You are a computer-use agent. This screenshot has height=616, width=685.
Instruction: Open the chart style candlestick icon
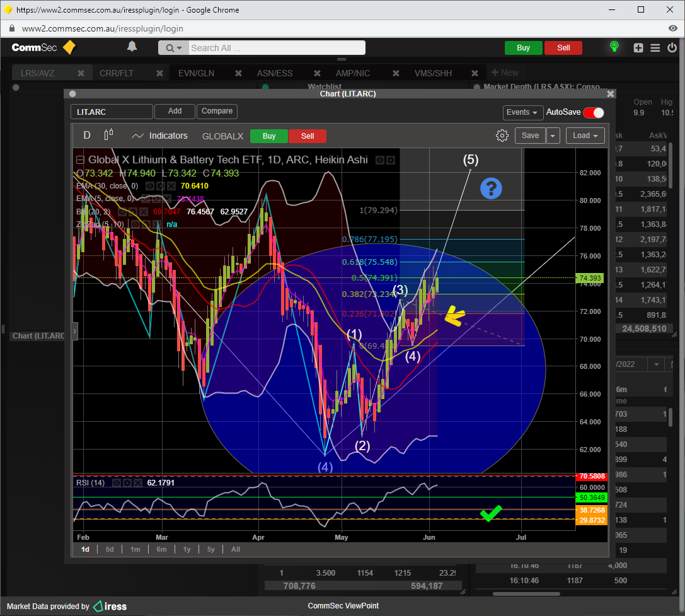tap(109, 135)
